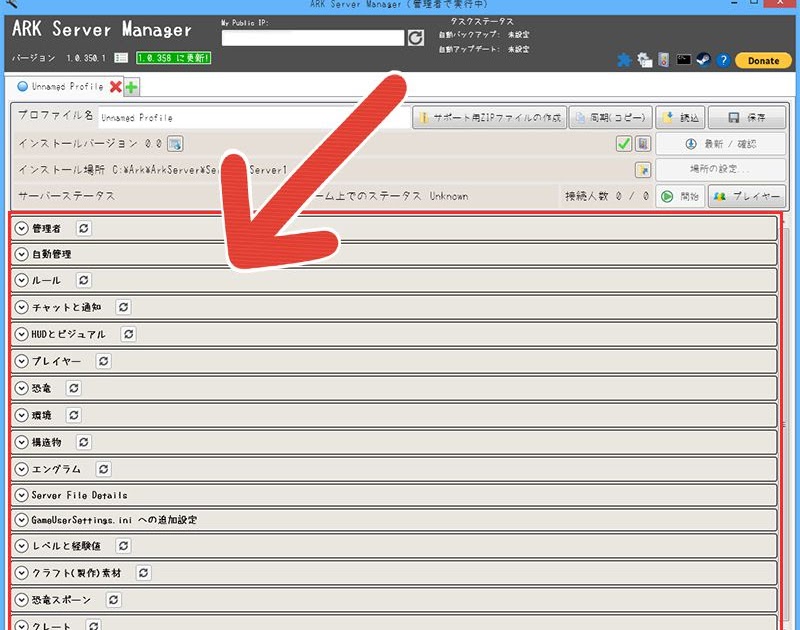The width and height of the screenshot is (800, 630).
Task: Expand the 自動管理 section
Action: [21, 254]
